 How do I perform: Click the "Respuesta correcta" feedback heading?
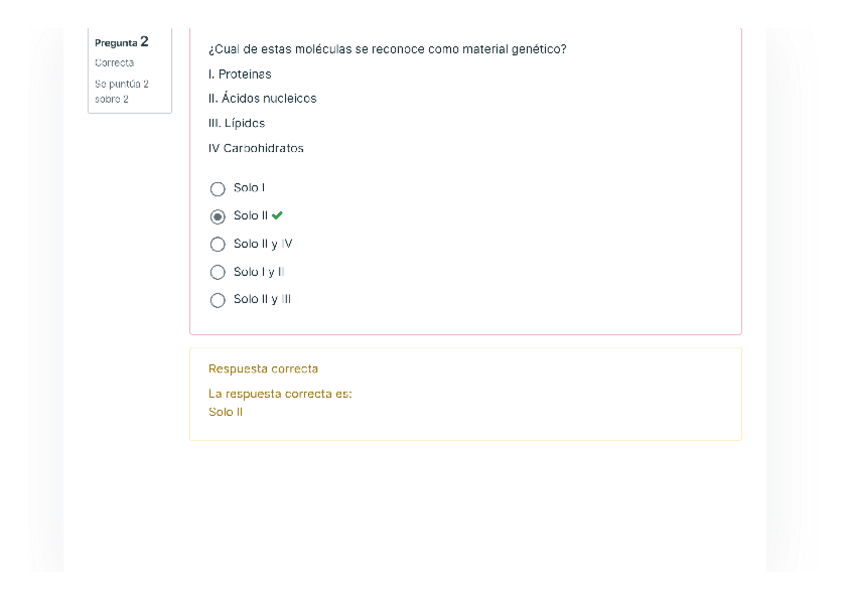[263, 369]
